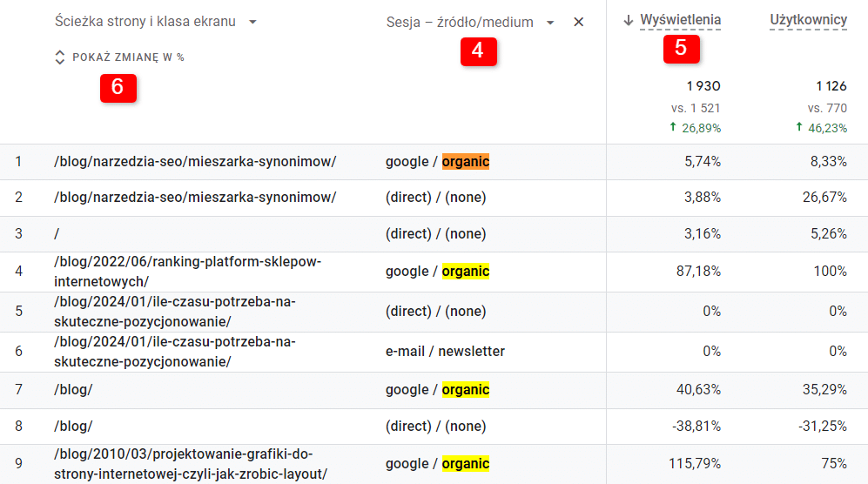Open ranking-platform-sklepow-internetowych page path row
The height and width of the screenshot is (484, 868).
click(x=187, y=272)
